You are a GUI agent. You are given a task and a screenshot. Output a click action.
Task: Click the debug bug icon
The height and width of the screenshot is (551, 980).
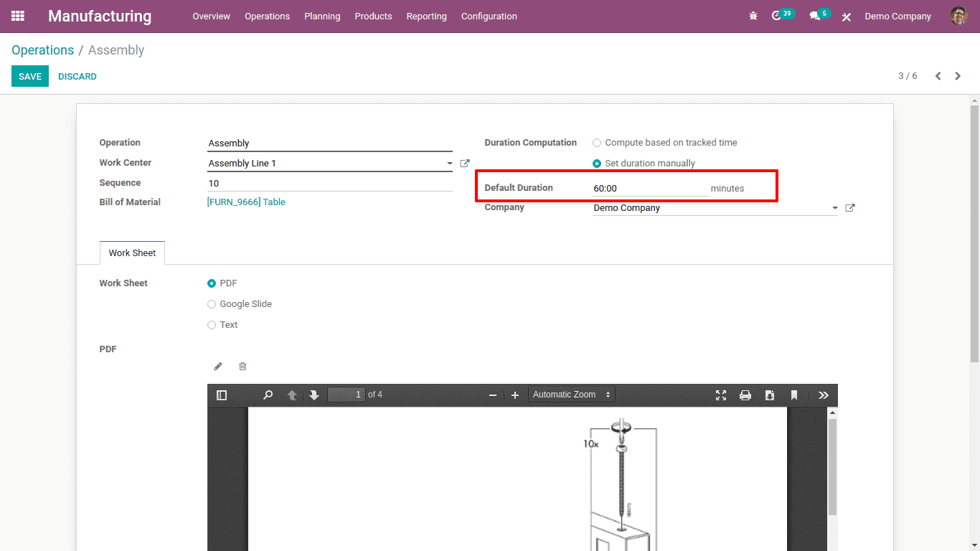coord(753,16)
